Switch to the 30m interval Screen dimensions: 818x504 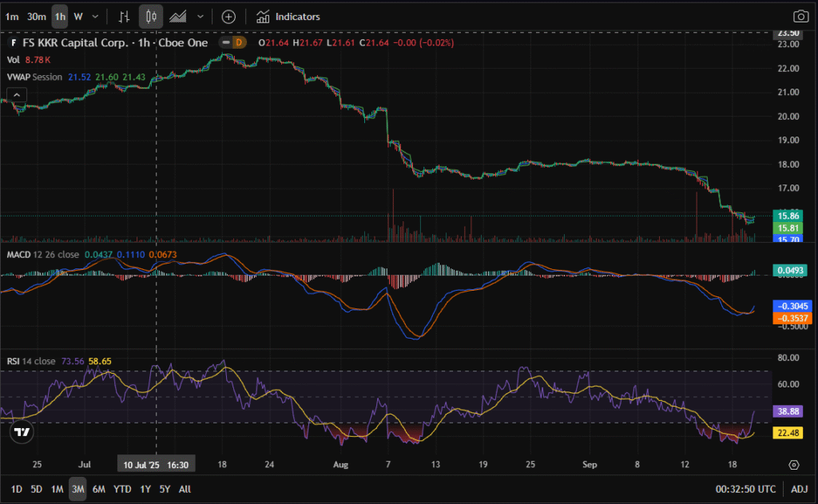36,16
